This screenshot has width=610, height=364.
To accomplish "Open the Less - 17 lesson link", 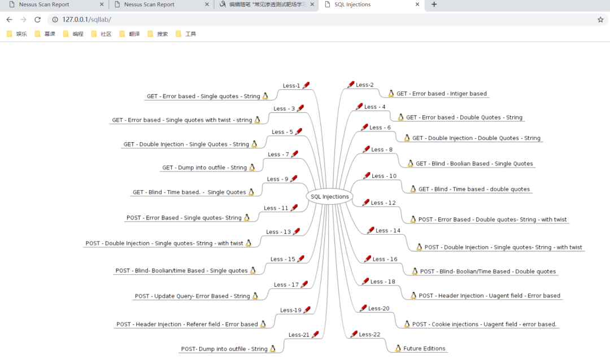I will pyautogui.click(x=286, y=284).
